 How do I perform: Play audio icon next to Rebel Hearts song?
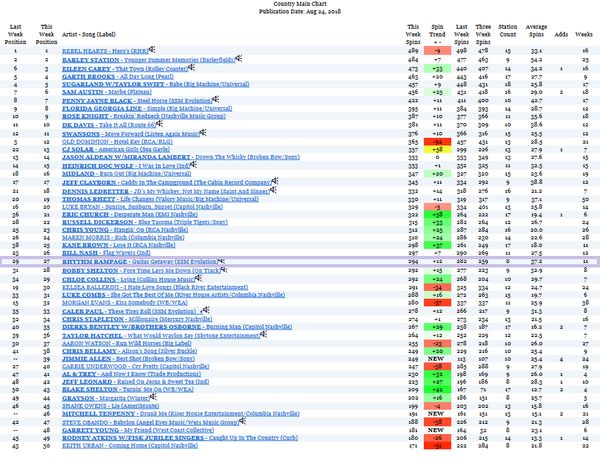point(152,49)
